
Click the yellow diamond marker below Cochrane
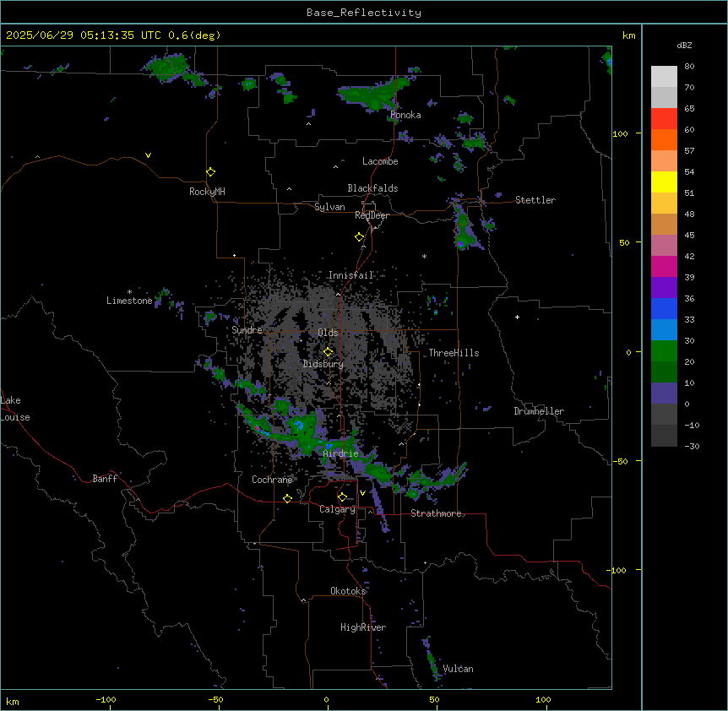pyautogui.click(x=287, y=498)
